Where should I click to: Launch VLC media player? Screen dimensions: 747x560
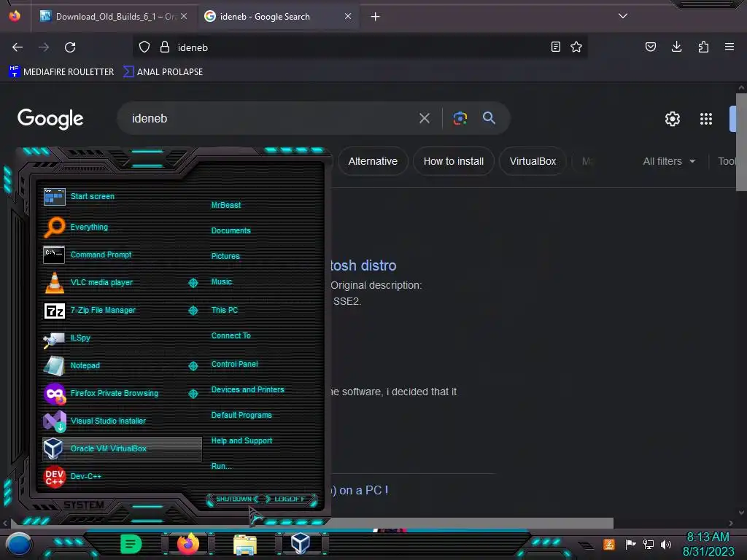coord(101,282)
